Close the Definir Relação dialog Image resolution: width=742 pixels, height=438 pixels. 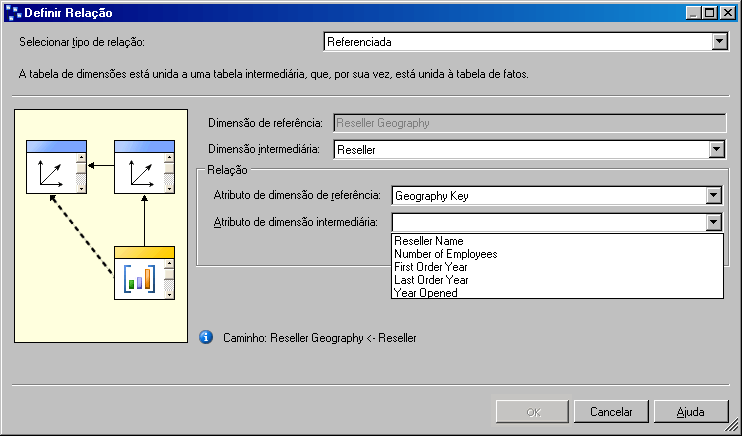coord(728,13)
